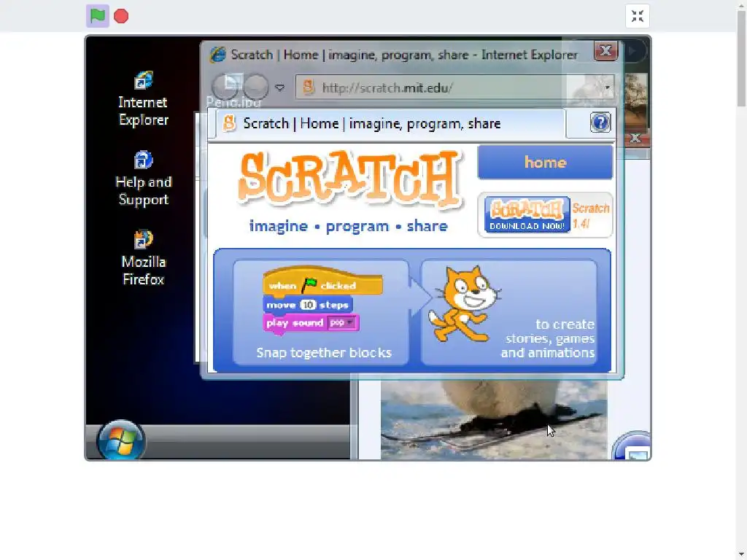Click the Scratch 1.4! link text
This screenshot has width=747, height=560.
coord(590,216)
